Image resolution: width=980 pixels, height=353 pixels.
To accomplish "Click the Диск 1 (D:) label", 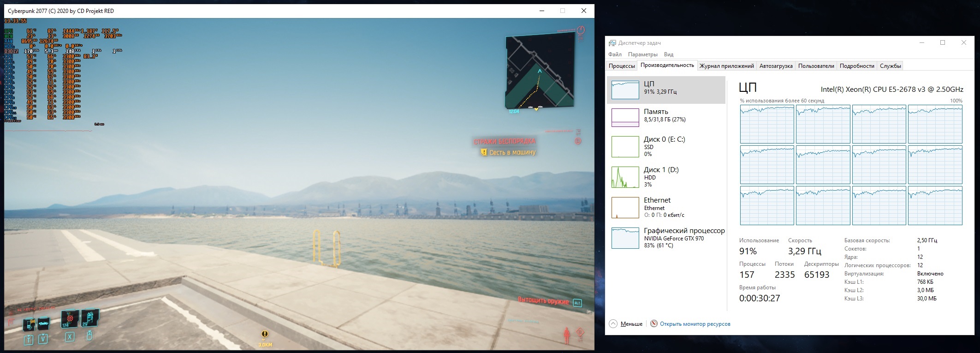I will pyautogui.click(x=661, y=170).
